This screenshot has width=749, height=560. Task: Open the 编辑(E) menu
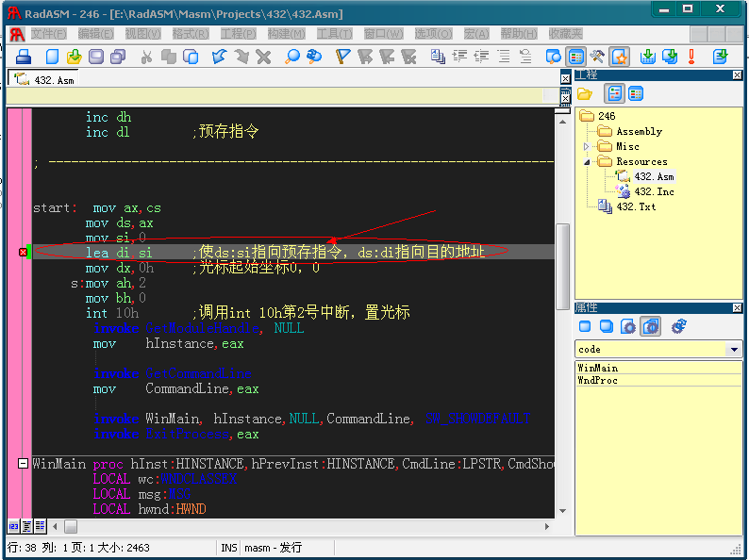coord(96,33)
